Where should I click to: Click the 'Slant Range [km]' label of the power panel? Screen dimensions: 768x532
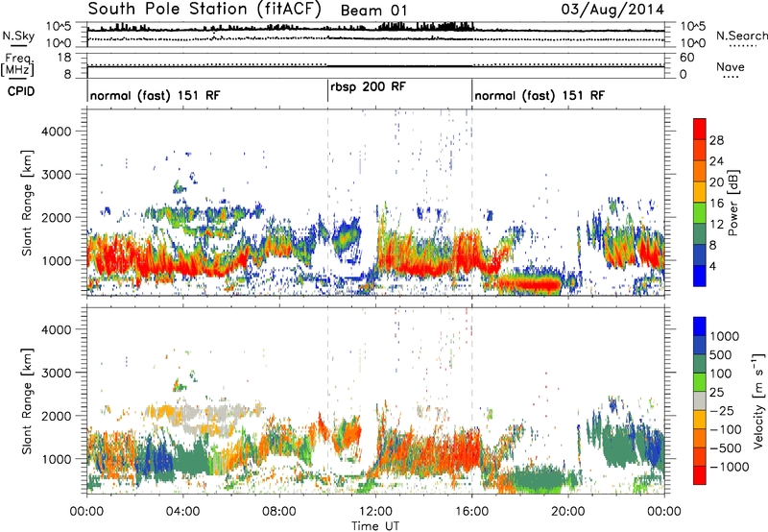click(27, 203)
